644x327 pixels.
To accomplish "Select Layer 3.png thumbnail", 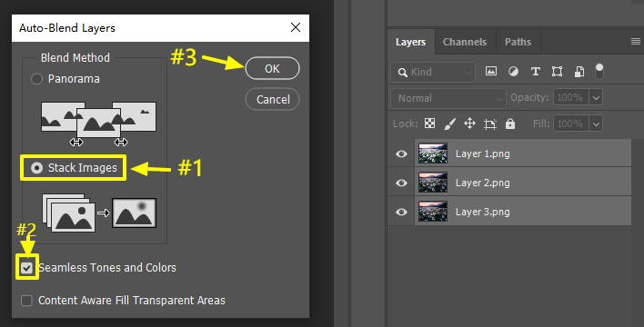I will tap(433, 212).
